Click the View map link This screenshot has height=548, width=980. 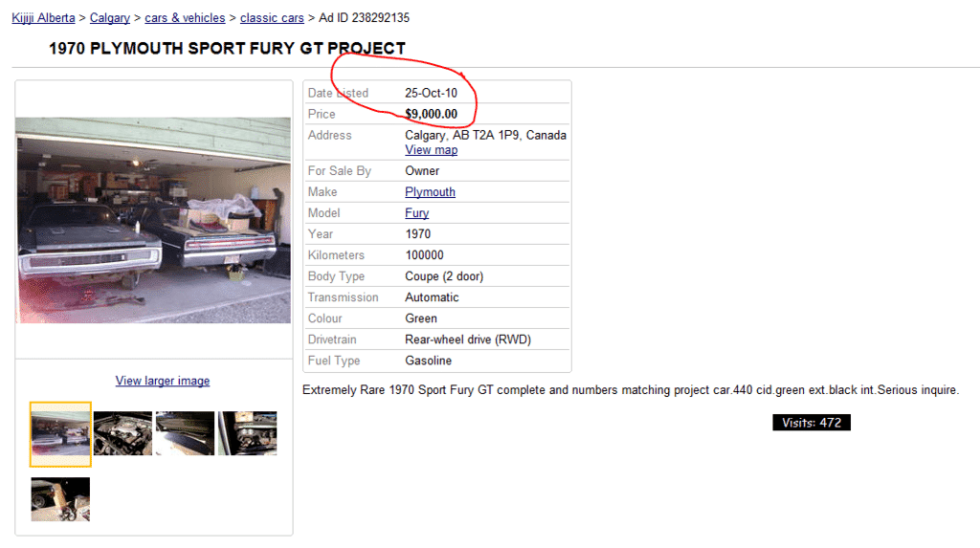431,150
